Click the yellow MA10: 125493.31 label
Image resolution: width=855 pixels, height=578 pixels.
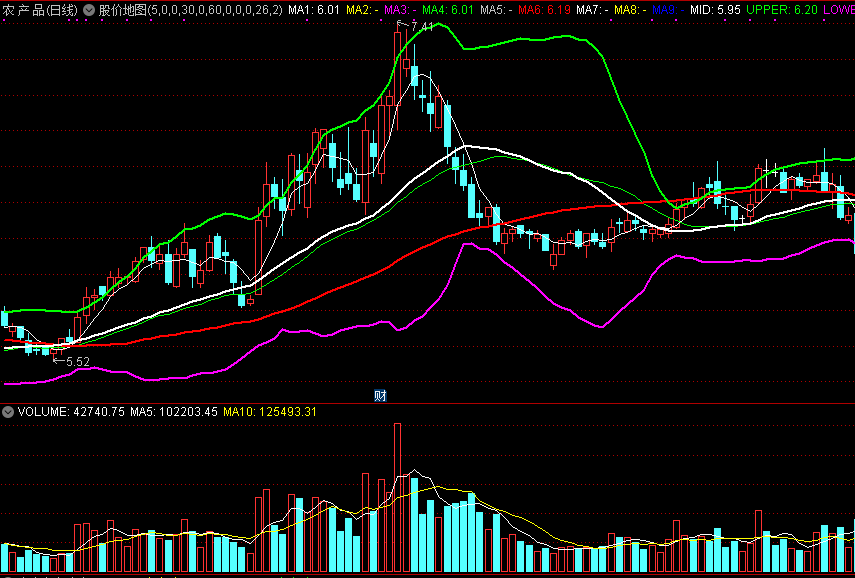270,412
